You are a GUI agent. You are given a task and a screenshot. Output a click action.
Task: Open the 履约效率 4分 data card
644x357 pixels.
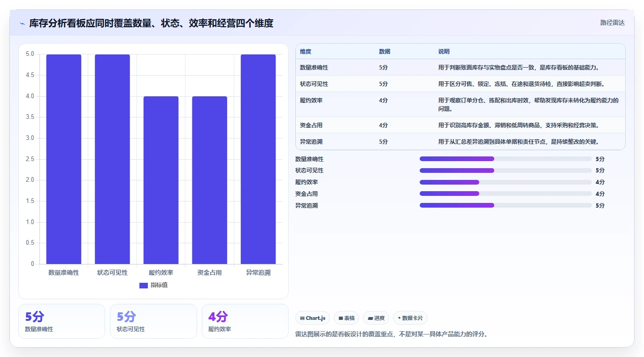(245, 321)
